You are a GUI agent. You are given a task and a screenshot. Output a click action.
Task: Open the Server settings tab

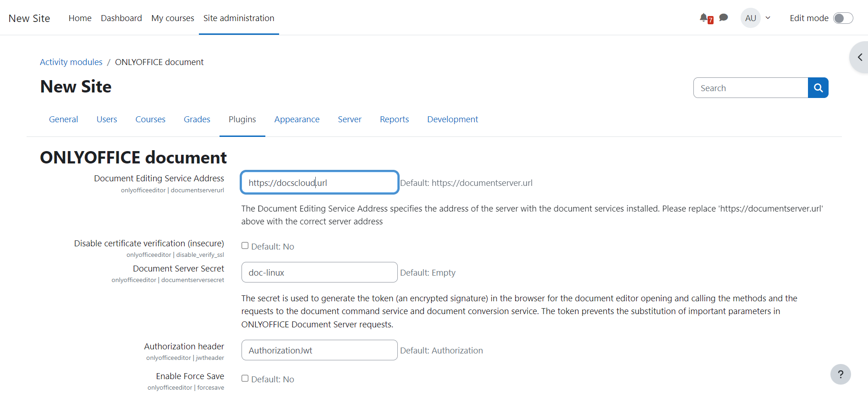click(349, 120)
